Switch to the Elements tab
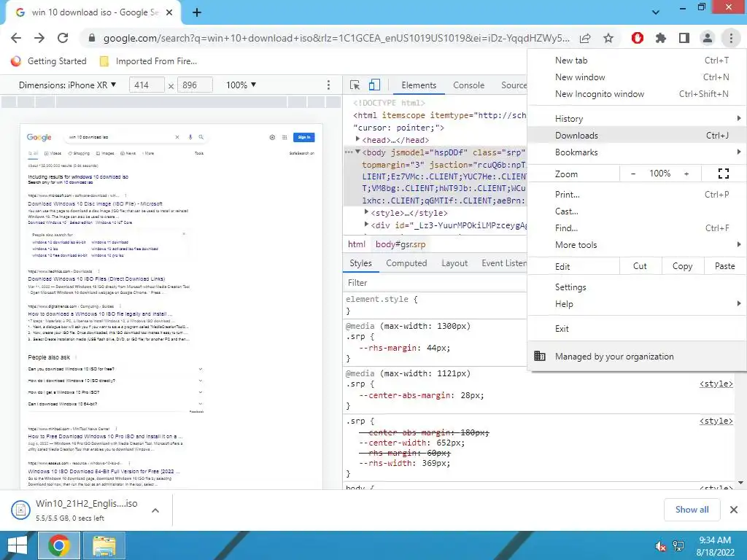Viewport: 747px width, 560px height. 419,85
